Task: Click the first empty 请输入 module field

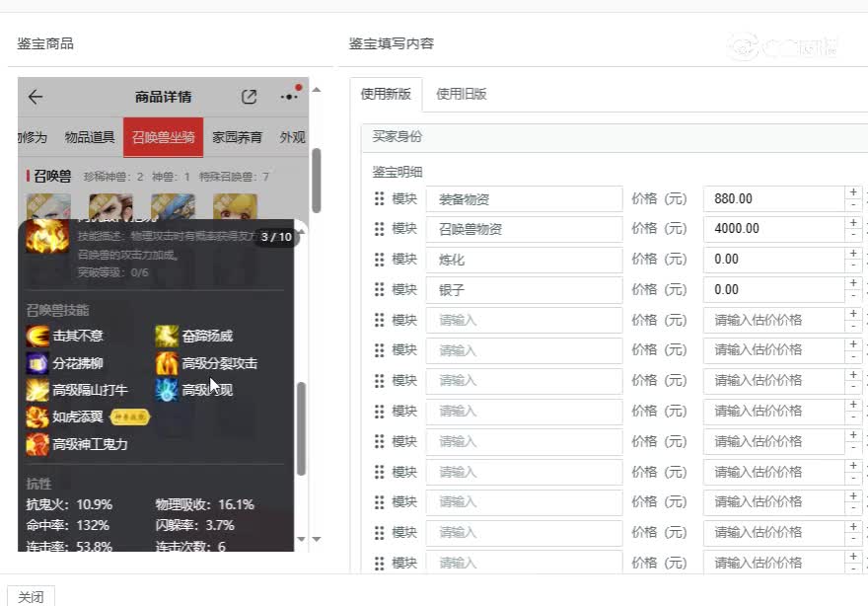Action: pyautogui.click(x=524, y=320)
